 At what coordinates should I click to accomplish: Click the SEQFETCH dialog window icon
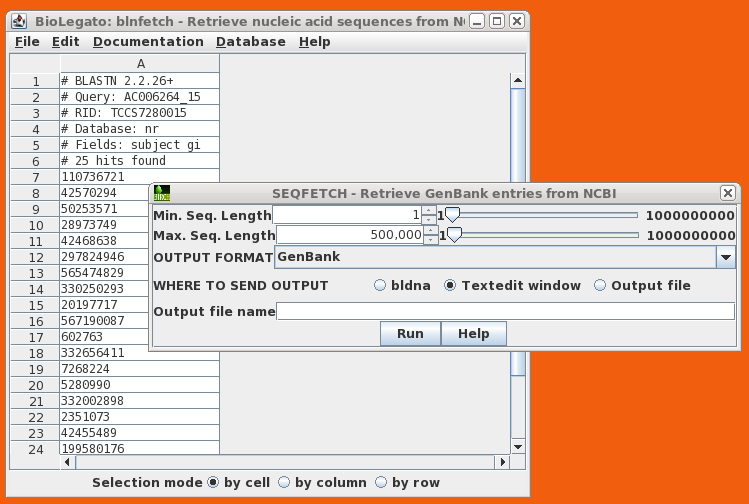[161, 193]
